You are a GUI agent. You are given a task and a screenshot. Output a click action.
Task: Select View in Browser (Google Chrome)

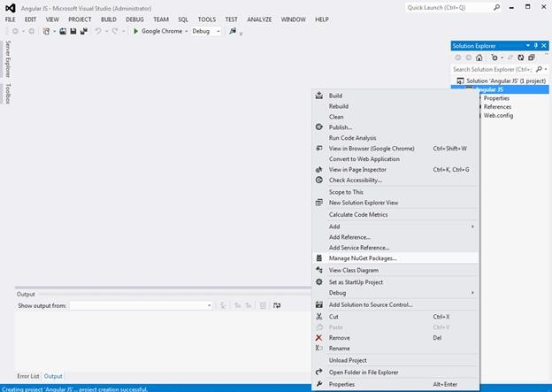395,149
